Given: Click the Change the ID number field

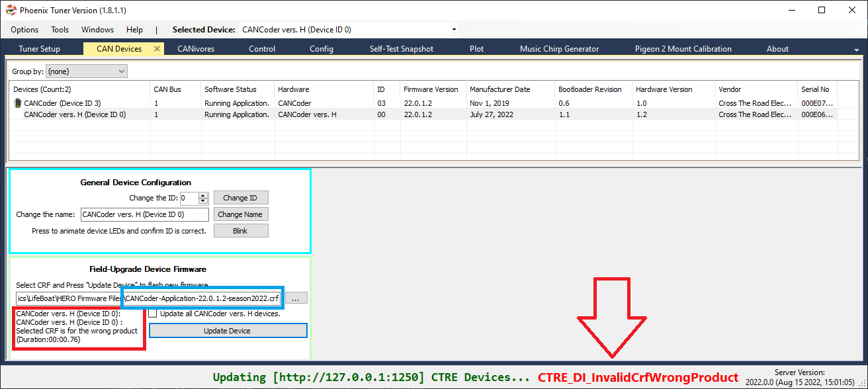Looking at the screenshot, I should point(189,198).
